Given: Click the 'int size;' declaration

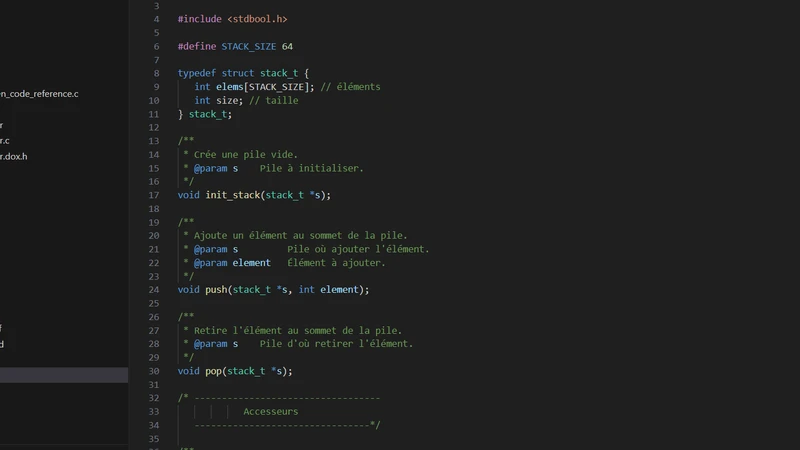Looking at the screenshot, I should [219, 101].
